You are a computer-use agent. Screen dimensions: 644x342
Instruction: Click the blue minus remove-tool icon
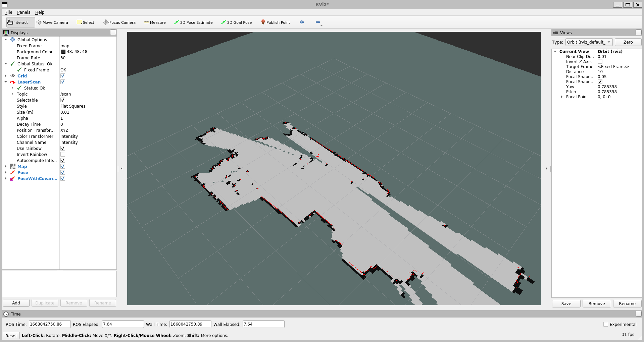point(318,22)
